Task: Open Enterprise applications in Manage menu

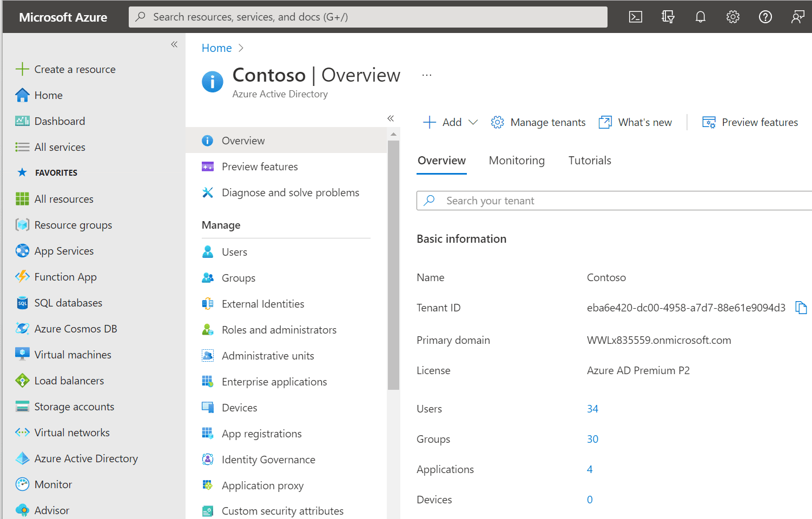Action: (x=274, y=382)
